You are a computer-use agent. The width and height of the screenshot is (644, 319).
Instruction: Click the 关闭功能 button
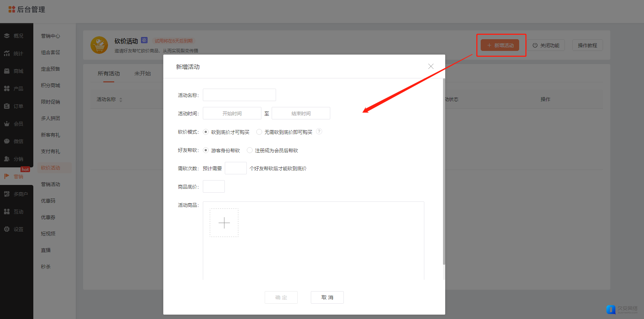tap(546, 45)
